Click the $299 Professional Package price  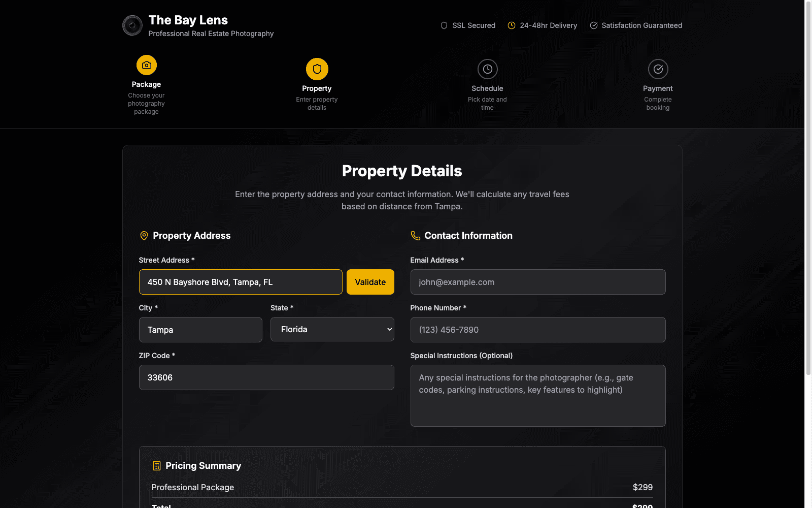click(x=642, y=487)
